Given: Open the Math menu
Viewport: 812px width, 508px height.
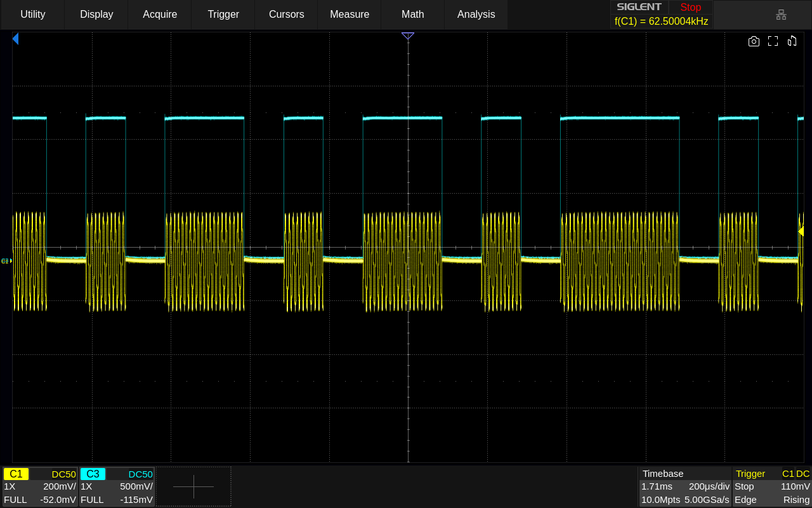Looking at the screenshot, I should point(413,14).
